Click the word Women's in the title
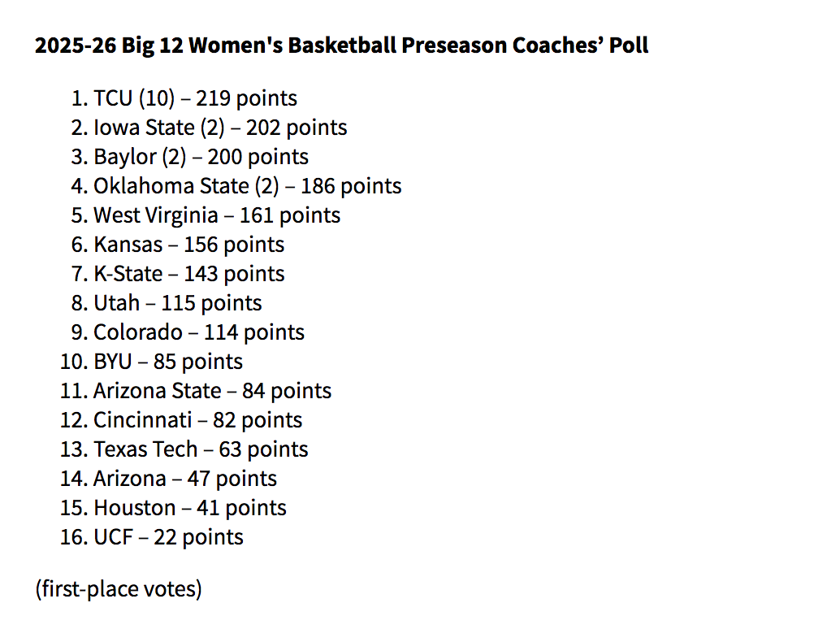The height and width of the screenshot is (629, 840). [x=236, y=45]
